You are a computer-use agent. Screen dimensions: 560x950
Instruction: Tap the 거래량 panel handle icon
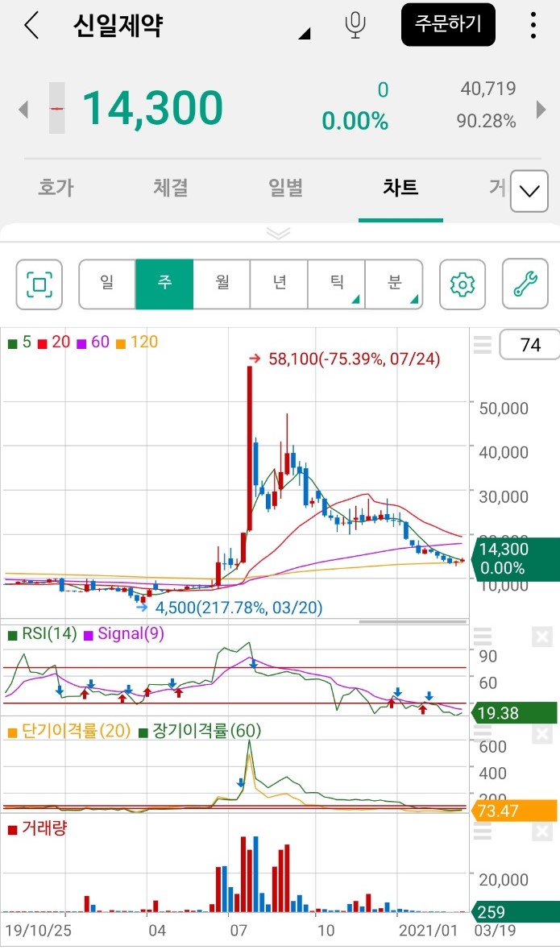(483, 832)
